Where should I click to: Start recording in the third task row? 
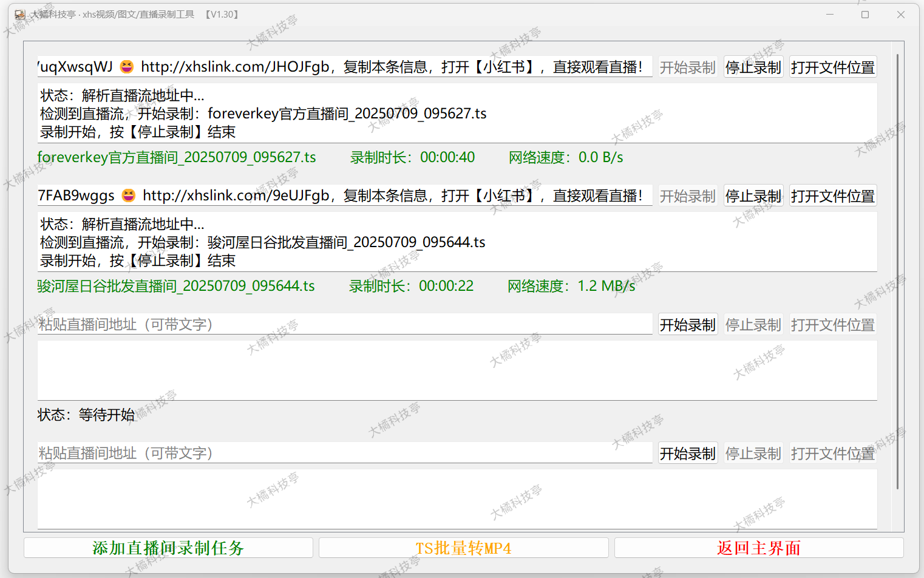click(688, 325)
